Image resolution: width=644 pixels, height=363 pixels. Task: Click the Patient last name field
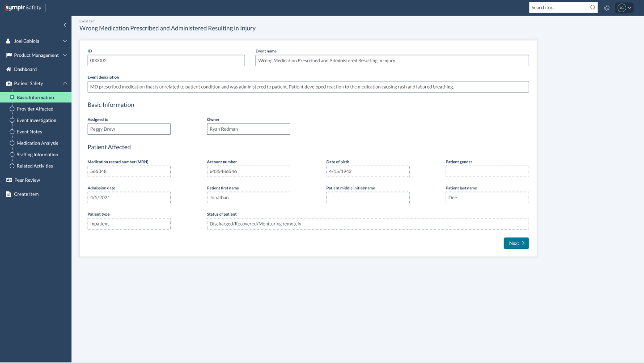tap(487, 197)
